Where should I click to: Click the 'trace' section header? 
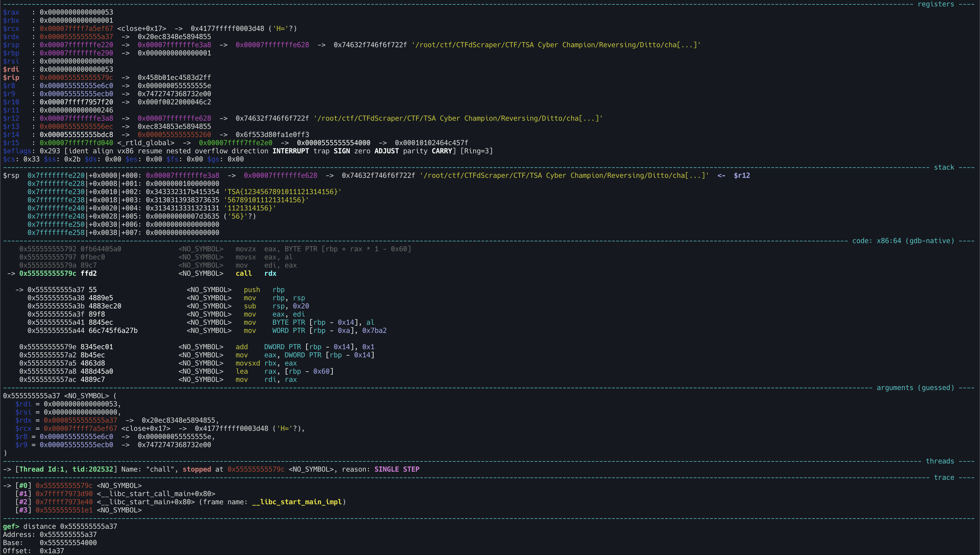pos(944,478)
